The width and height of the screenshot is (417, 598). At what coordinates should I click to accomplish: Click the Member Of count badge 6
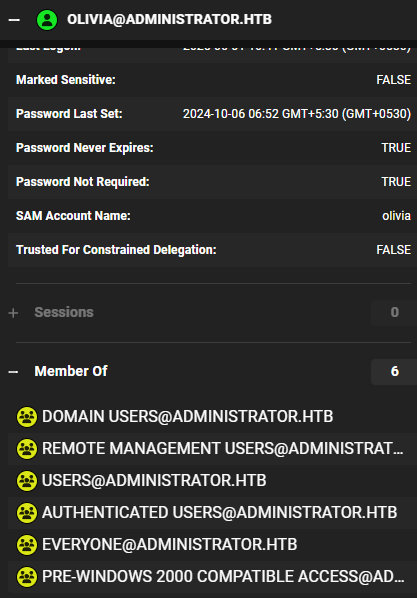(x=394, y=371)
